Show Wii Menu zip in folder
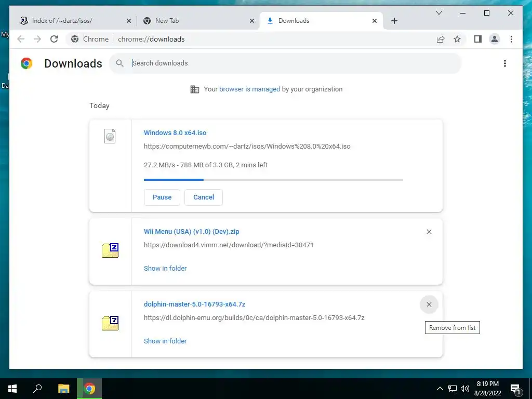The image size is (532, 399). (x=165, y=268)
